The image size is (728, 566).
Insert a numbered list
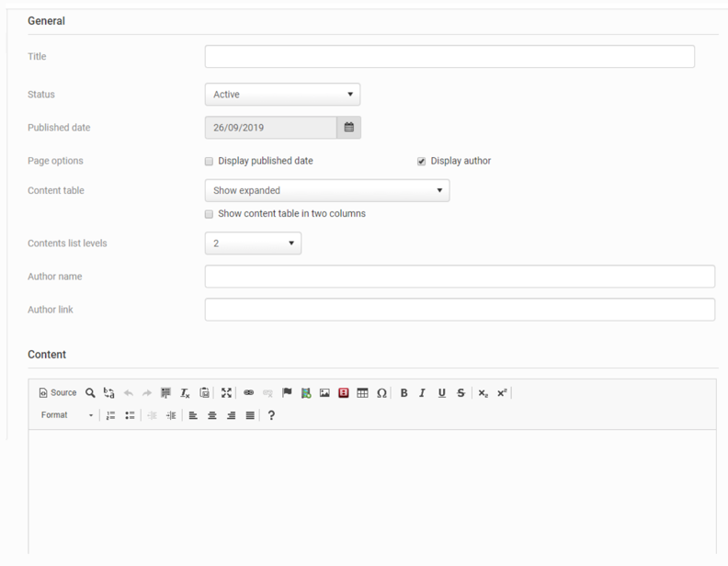coord(110,415)
